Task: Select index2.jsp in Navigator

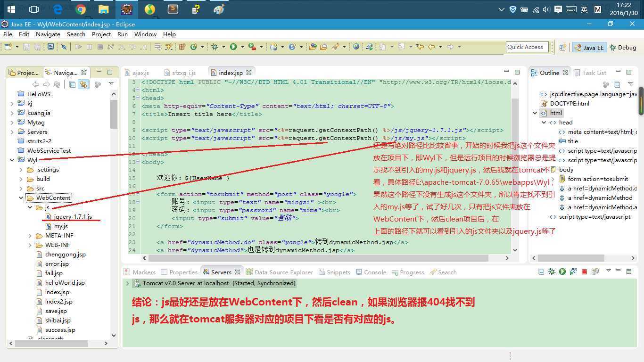Action: (x=54, y=302)
